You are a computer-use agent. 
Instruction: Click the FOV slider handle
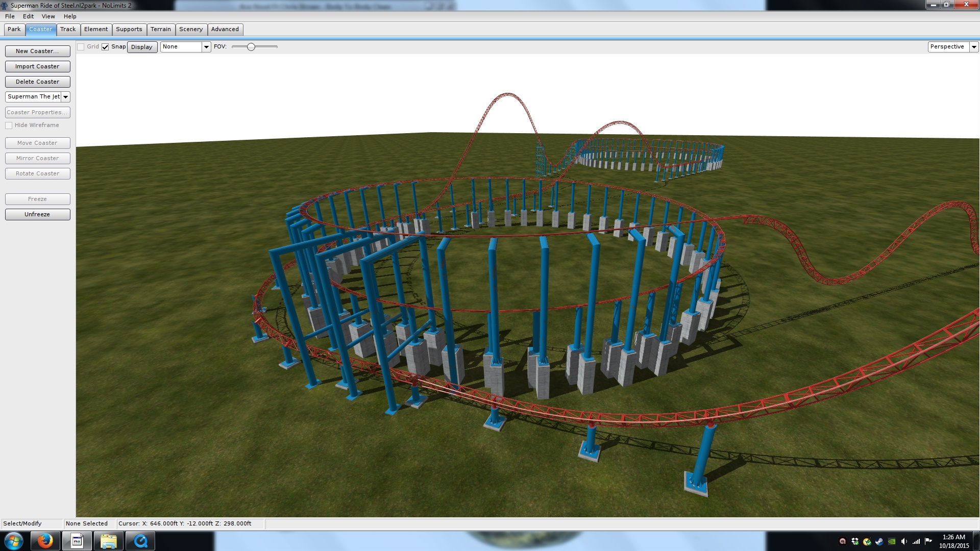(251, 47)
